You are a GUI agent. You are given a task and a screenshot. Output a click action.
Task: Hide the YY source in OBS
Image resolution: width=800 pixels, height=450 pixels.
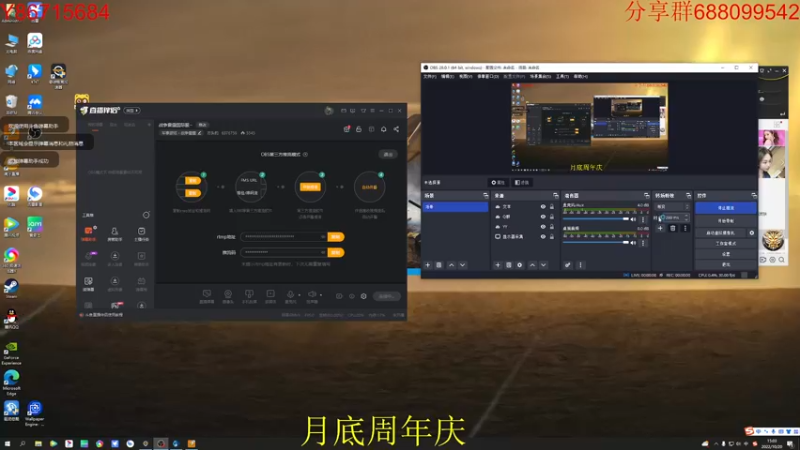point(543,227)
